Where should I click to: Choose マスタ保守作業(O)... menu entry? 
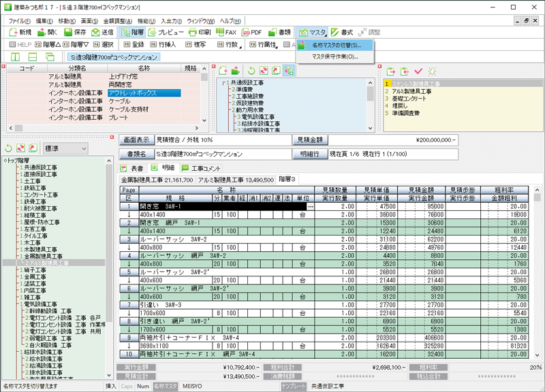tap(335, 56)
